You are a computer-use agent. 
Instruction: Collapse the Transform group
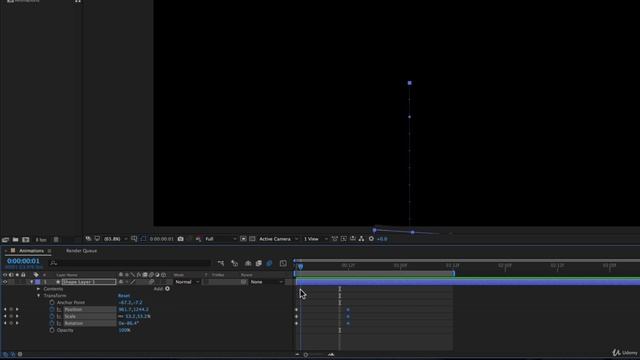38,296
